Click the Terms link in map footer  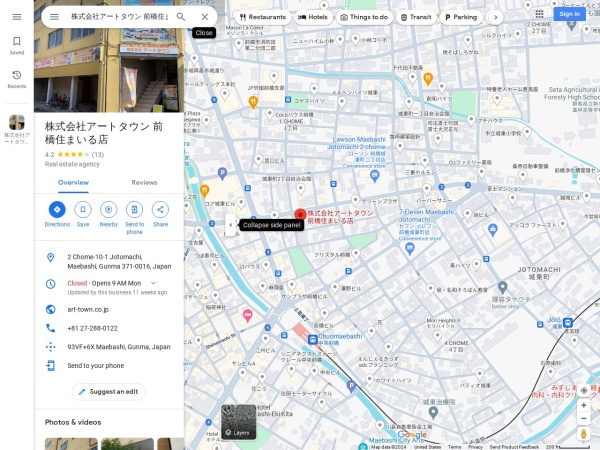tap(454, 447)
